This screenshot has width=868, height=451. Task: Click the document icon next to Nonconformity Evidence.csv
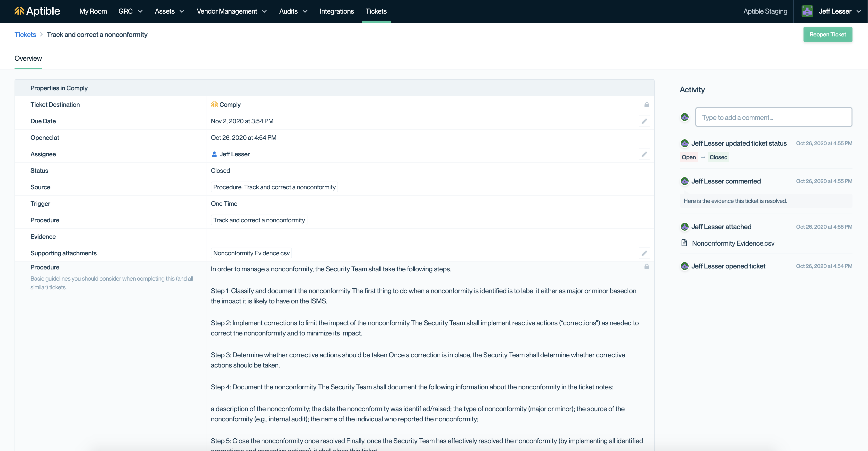point(684,243)
